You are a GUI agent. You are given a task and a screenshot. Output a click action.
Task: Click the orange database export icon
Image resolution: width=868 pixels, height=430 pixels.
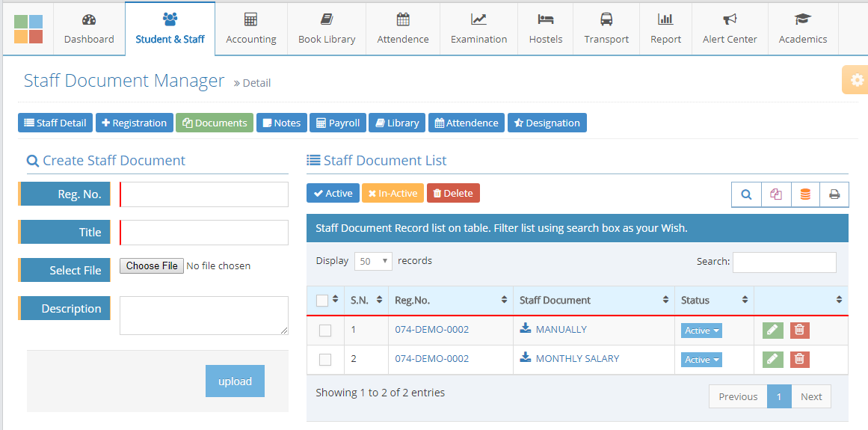[x=805, y=194]
